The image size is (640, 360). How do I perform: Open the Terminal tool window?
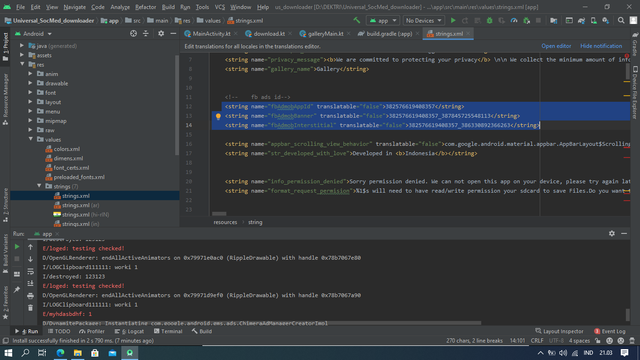(168, 331)
